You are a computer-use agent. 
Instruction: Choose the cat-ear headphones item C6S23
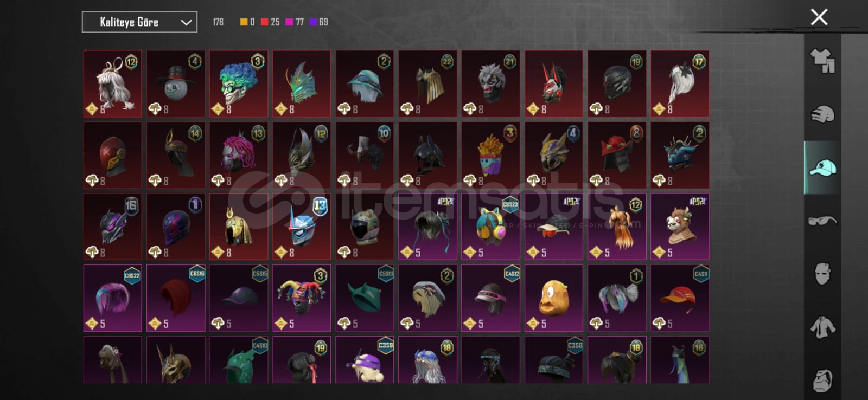[490, 227]
